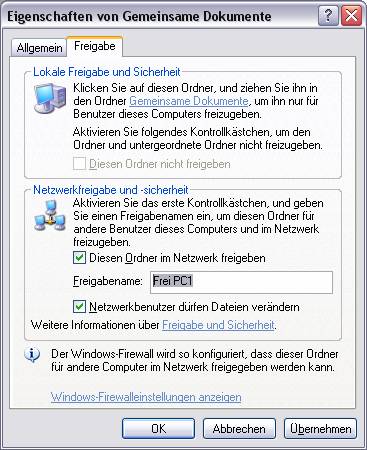Switch to the Allgemein tab

[39, 48]
